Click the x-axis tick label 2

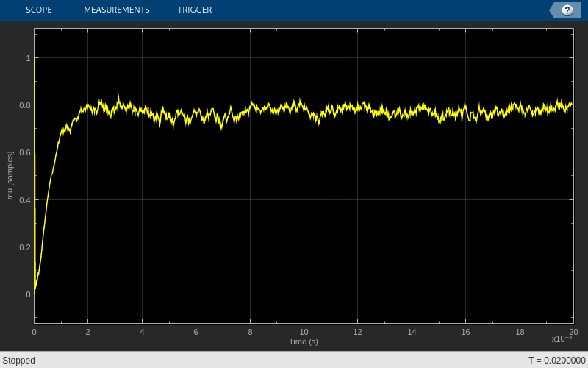[x=87, y=332]
